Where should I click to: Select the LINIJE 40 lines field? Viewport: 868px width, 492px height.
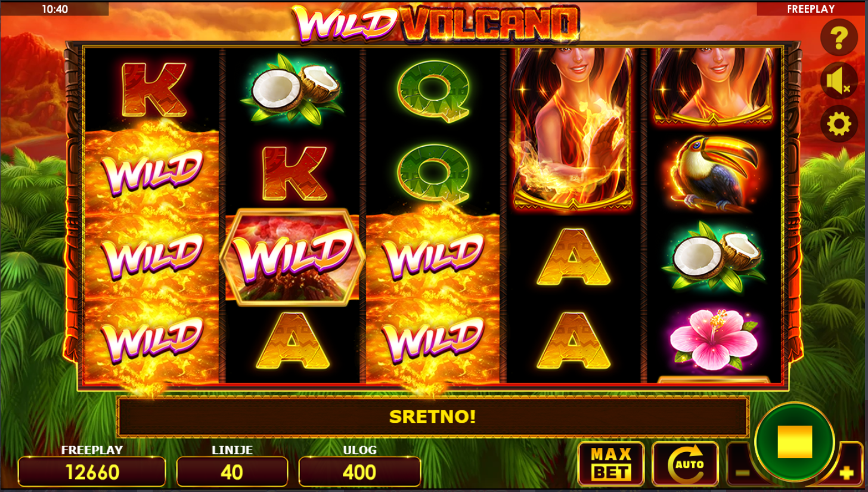232,472
